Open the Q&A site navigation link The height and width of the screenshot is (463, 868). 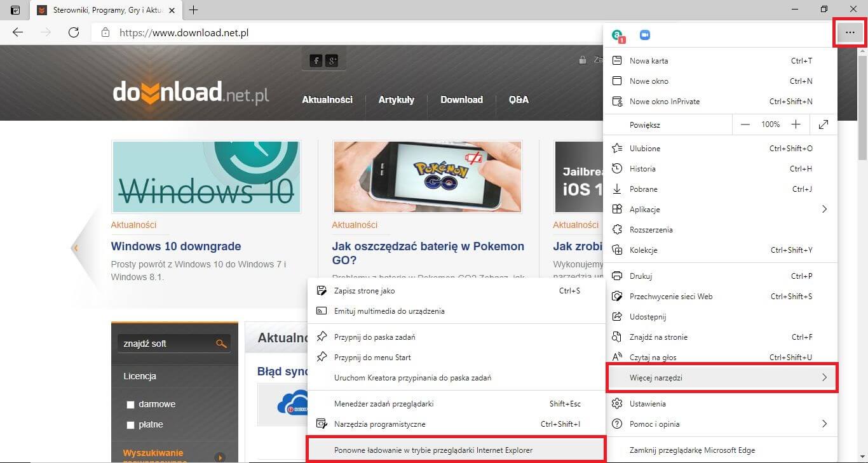coord(519,100)
